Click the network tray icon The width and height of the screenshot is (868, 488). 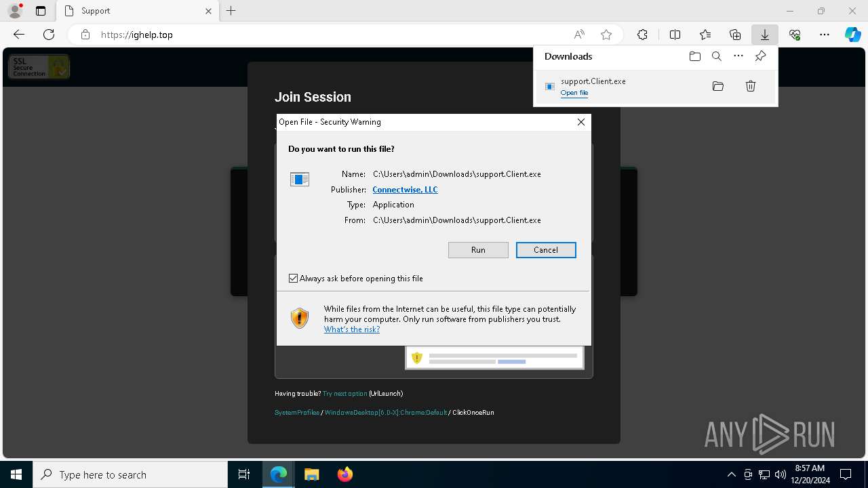tap(764, 474)
